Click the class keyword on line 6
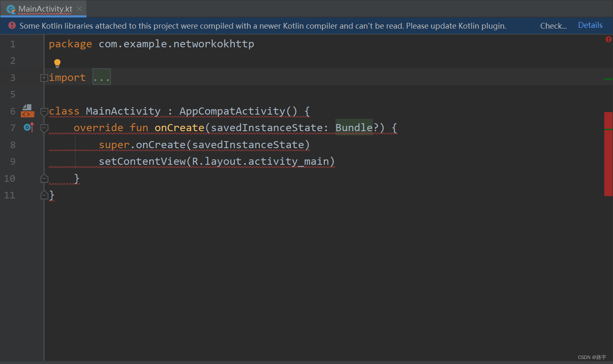This screenshot has width=613, height=364. coord(64,111)
